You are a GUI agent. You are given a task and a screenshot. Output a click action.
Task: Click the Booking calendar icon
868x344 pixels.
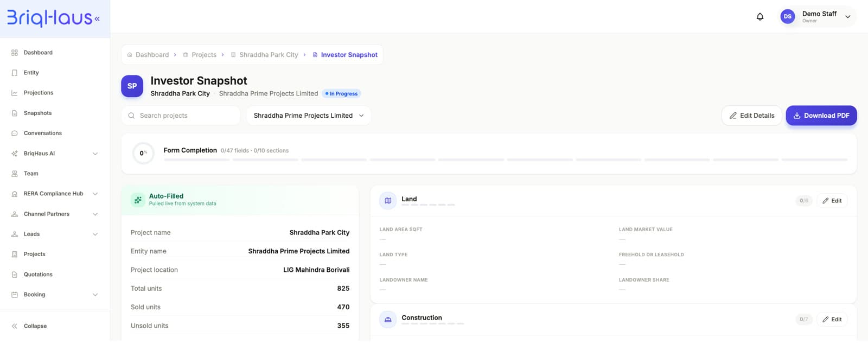[15, 295]
